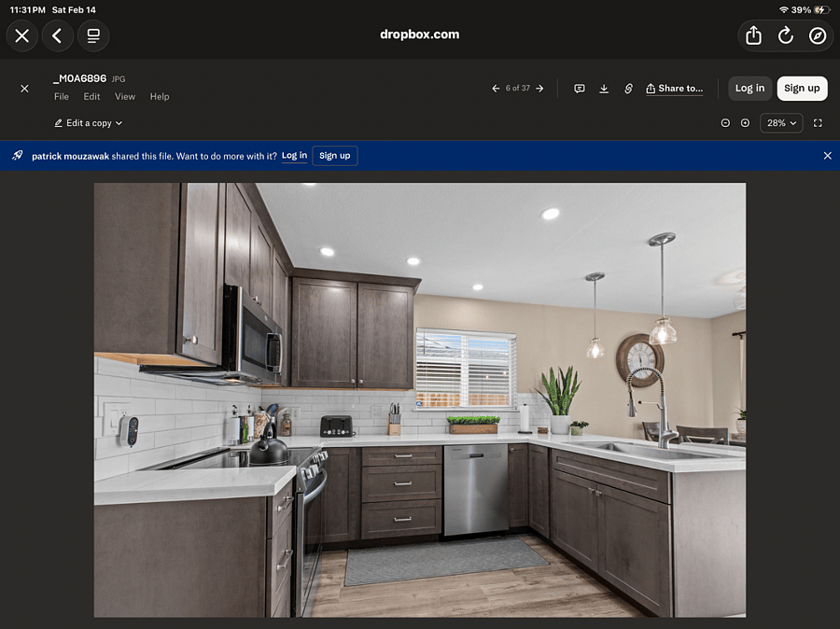Open the page in Safari with the compass icon

coord(818,35)
